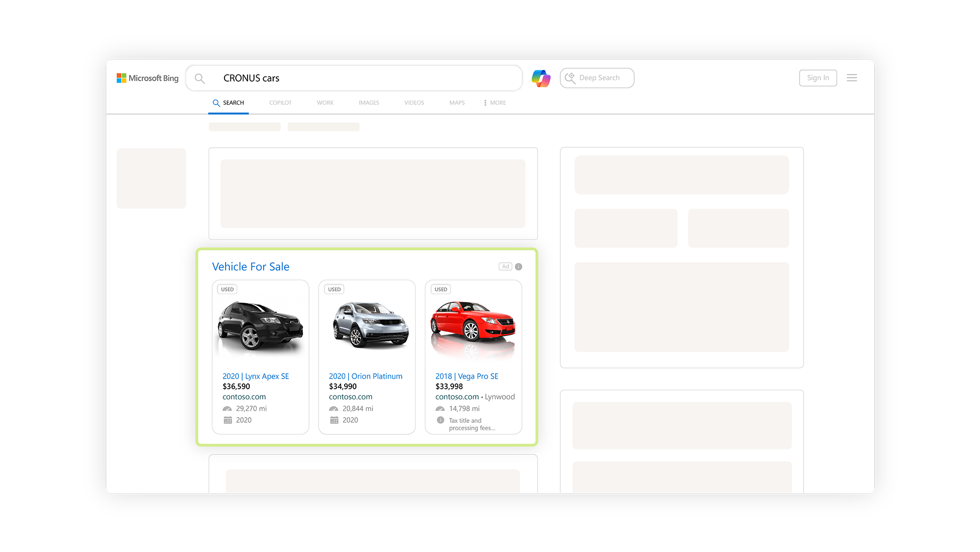Select the Work tab
The image size is (980, 552).
(325, 102)
